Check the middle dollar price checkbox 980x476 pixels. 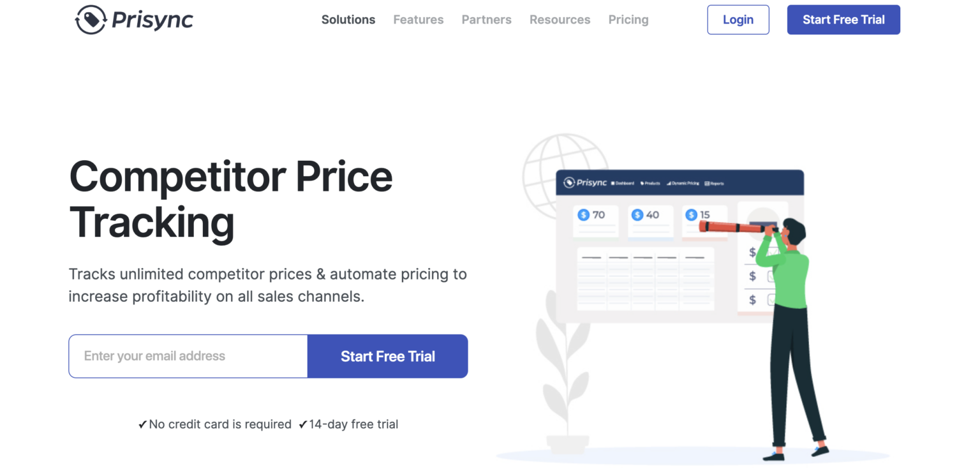(x=773, y=276)
